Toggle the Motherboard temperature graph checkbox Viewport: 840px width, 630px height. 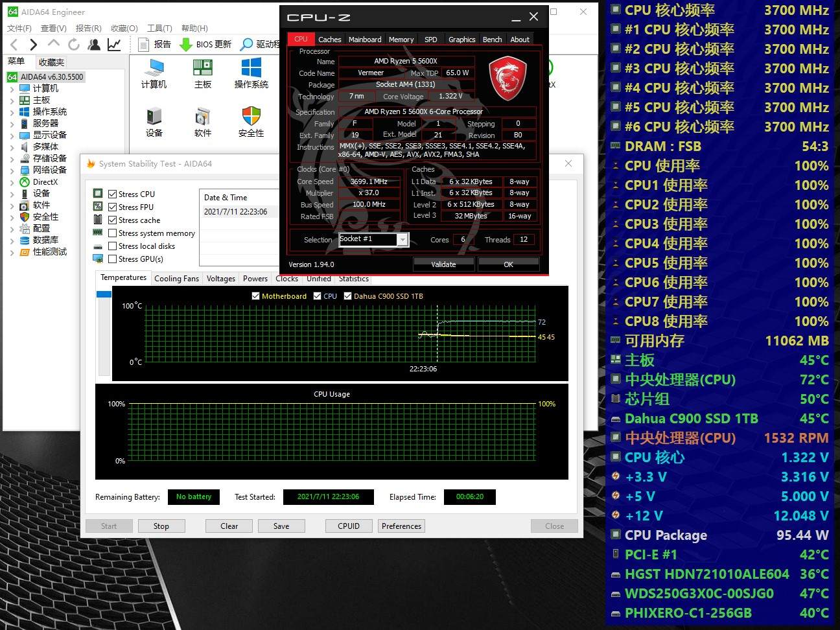(x=255, y=296)
